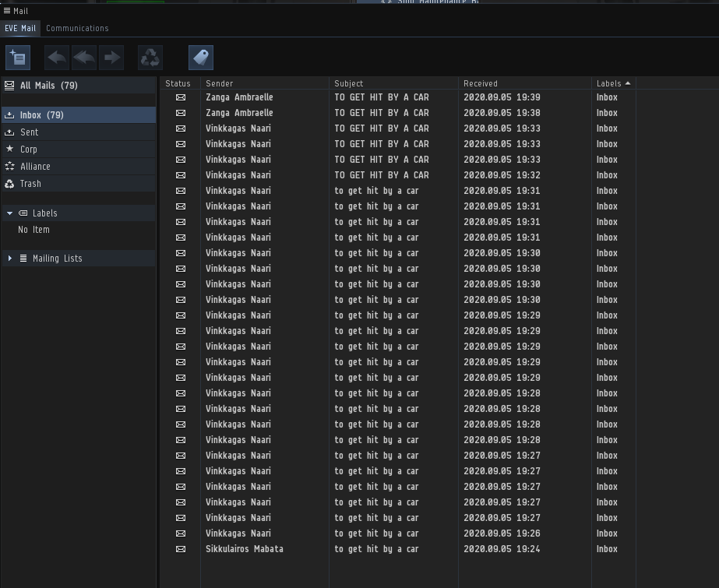Click the Trash recycle toolbar icon

click(150, 58)
